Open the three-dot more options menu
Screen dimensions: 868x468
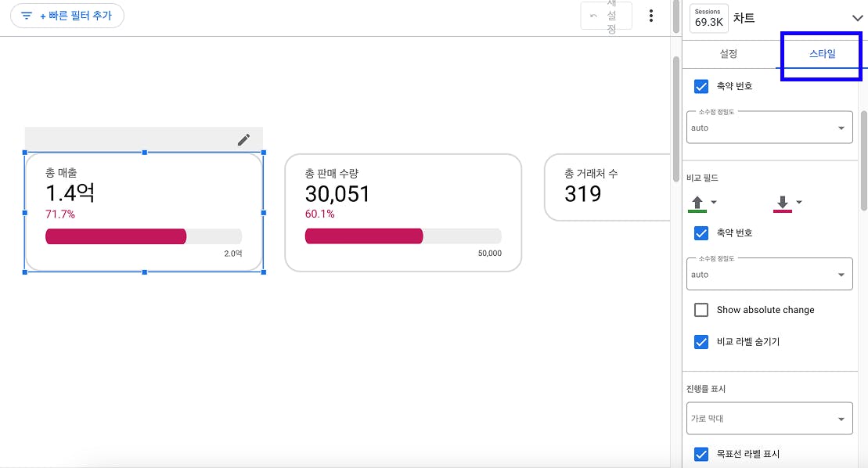(x=651, y=16)
